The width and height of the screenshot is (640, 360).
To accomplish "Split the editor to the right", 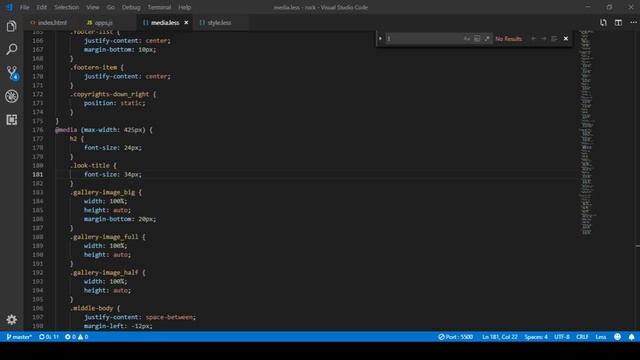I will coord(618,23).
